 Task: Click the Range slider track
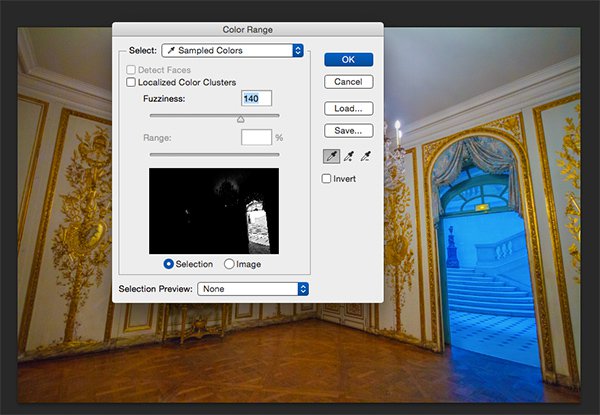click(x=214, y=154)
